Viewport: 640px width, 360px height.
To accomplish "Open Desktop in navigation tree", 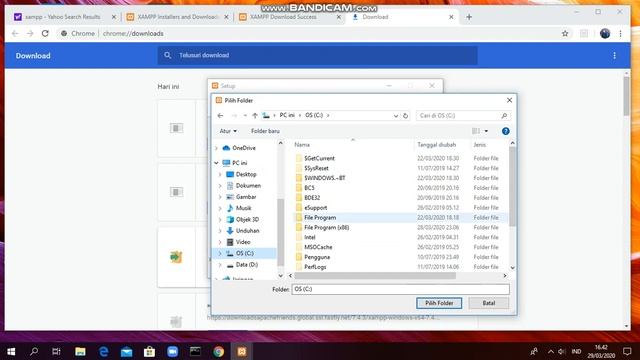I will 246,174.
